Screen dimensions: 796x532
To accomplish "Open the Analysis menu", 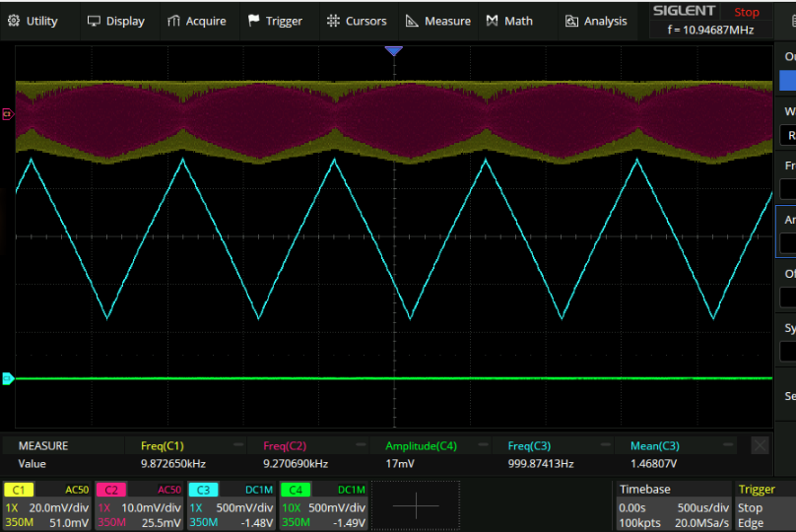I will [596, 21].
